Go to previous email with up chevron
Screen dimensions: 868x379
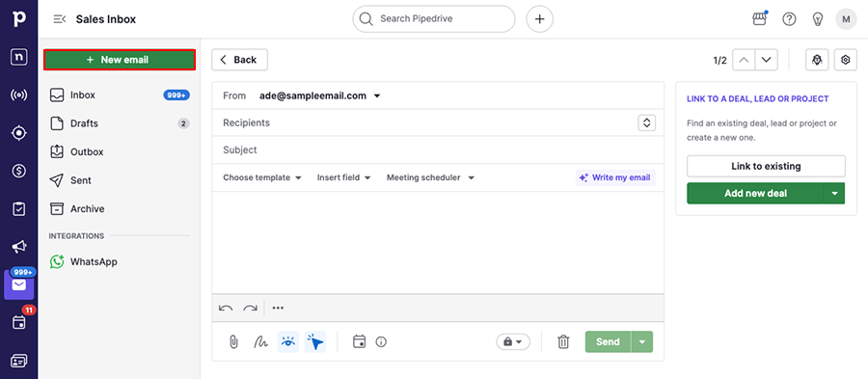click(x=744, y=60)
